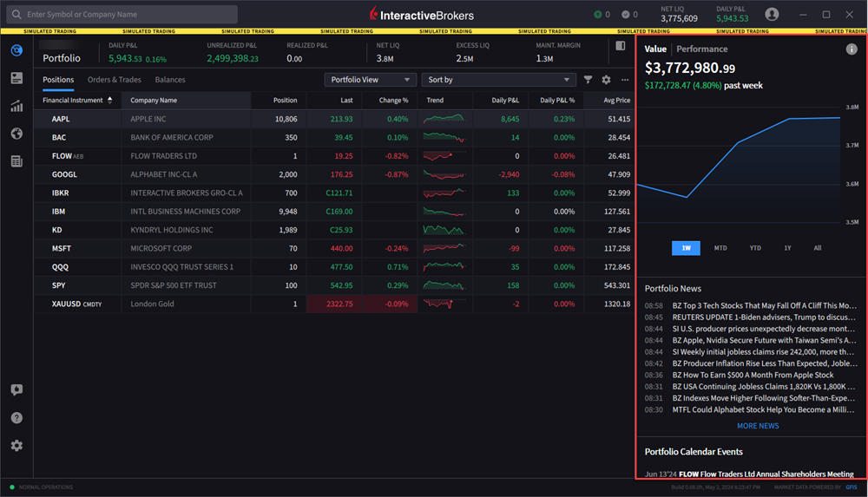Switch to the Balances tab
Screen dimensions: 868x497
click(x=170, y=80)
